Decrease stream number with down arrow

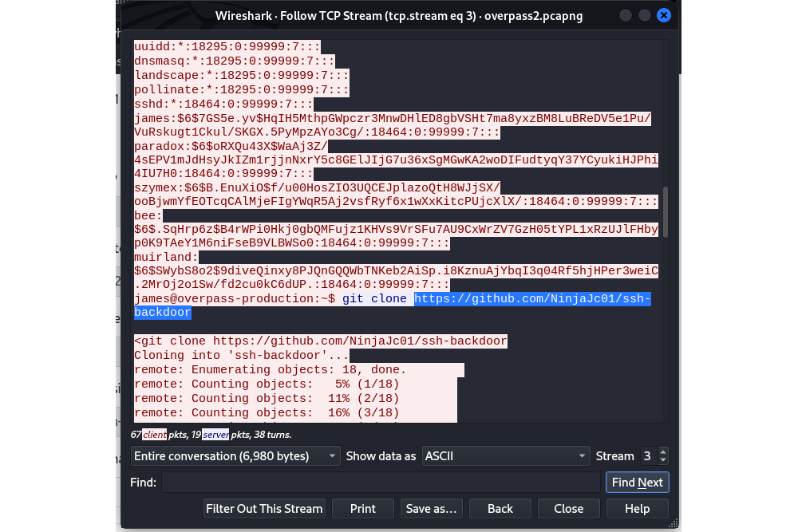click(x=662, y=459)
